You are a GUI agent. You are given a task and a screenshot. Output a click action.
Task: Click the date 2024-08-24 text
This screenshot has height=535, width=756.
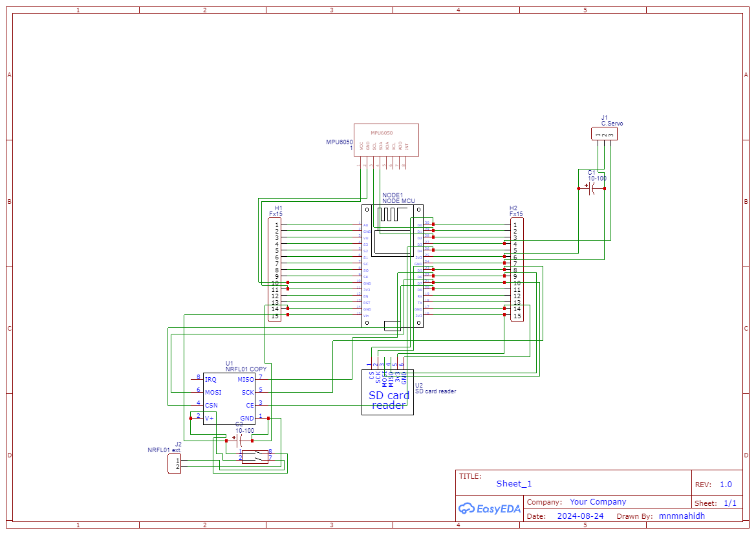click(579, 516)
